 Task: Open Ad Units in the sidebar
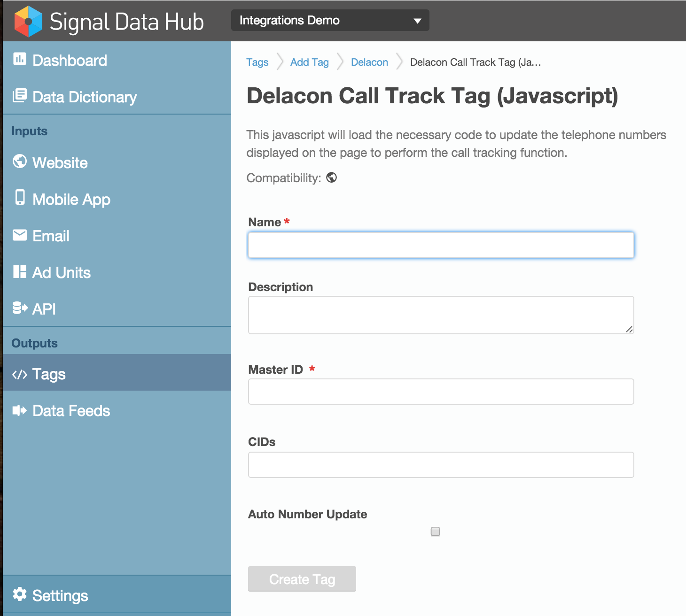point(117,272)
